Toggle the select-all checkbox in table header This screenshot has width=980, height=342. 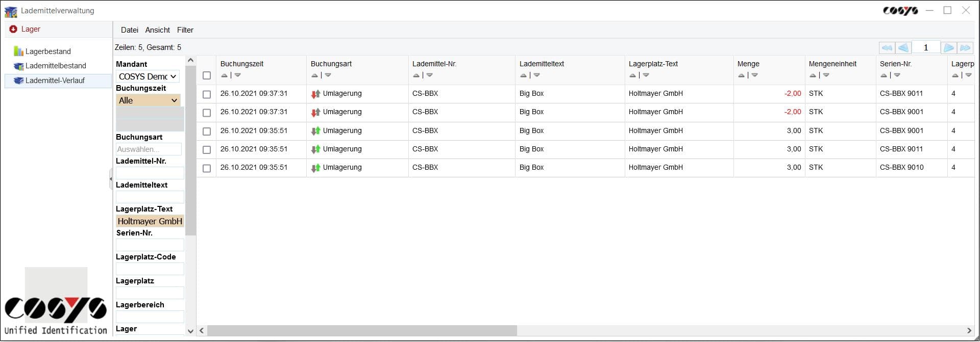click(x=207, y=75)
